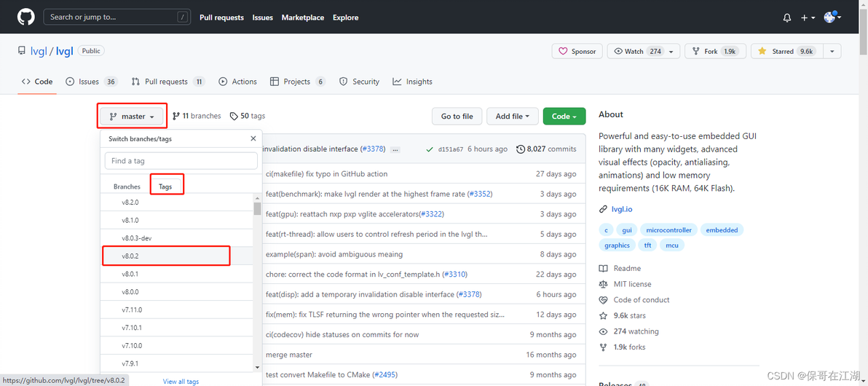Open the green Code dropdown
Viewport: 868px width, 386px height.
[564, 117]
